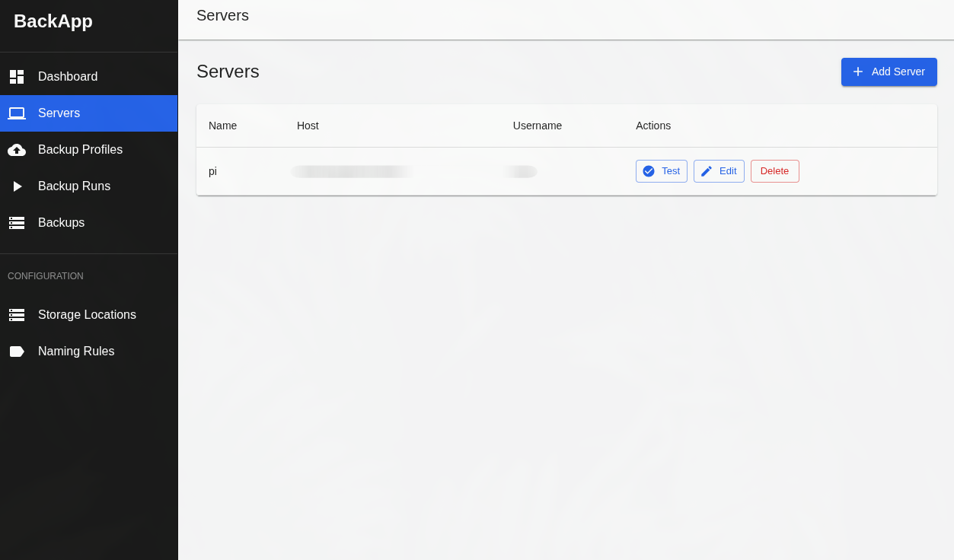Click the plus icon on Add Server
The image size is (954, 560).
(x=858, y=72)
